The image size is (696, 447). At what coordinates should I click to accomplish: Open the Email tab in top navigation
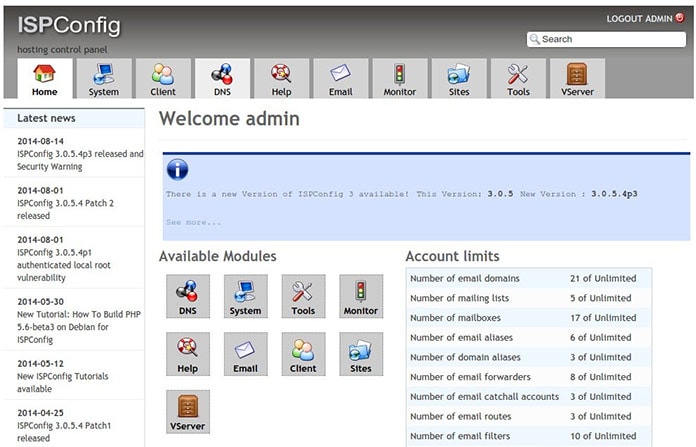click(341, 79)
